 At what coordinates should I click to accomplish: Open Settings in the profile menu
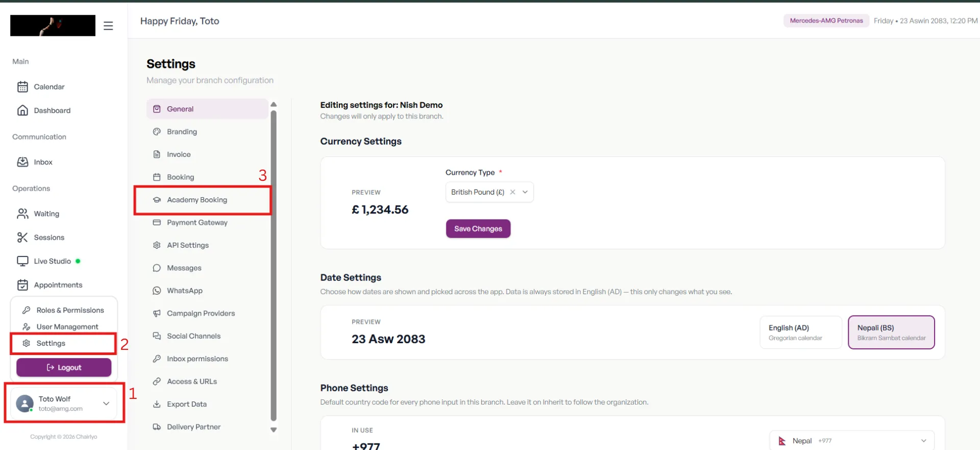click(64, 343)
